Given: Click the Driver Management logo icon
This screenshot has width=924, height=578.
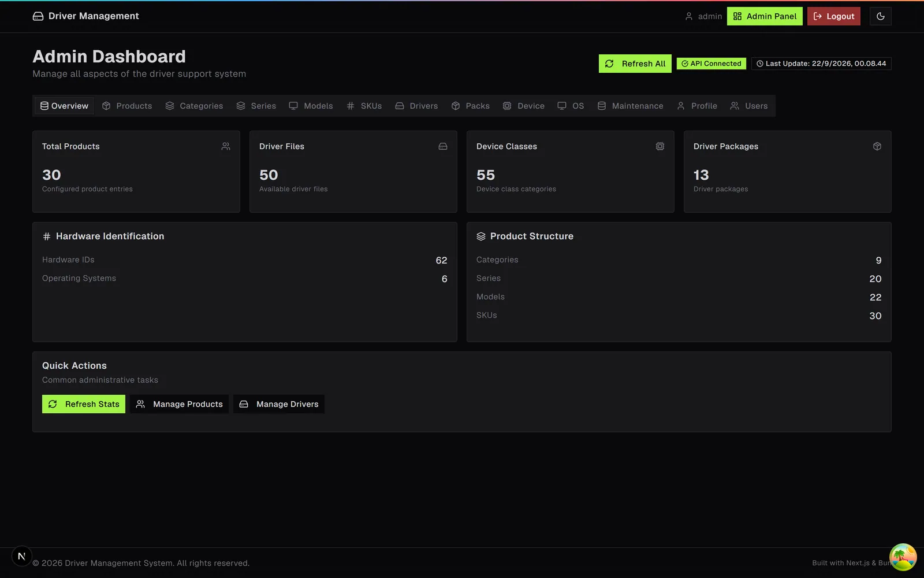Looking at the screenshot, I should click(38, 16).
